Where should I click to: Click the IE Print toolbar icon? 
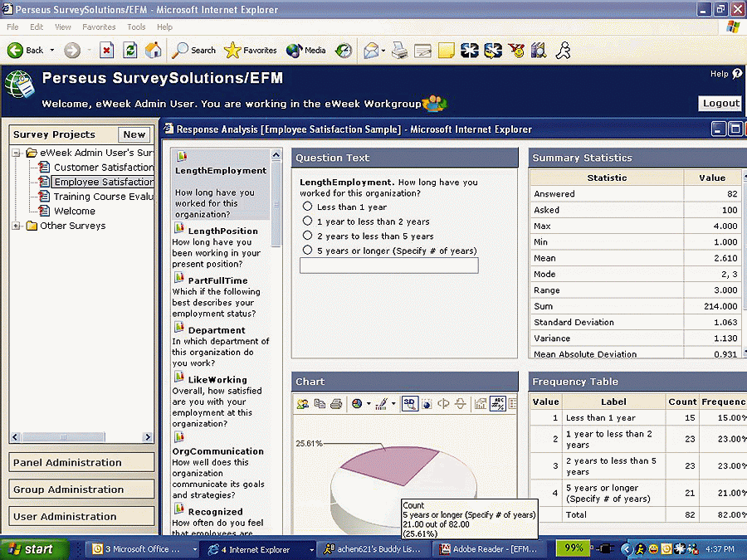point(399,50)
